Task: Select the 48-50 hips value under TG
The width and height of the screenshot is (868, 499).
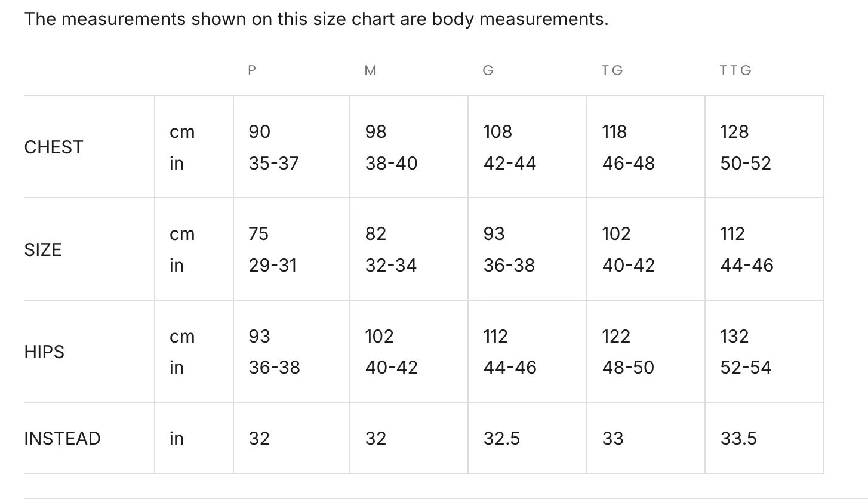Action: [x=628, y=367]
